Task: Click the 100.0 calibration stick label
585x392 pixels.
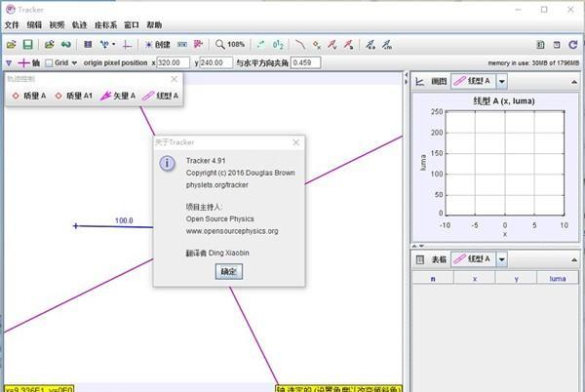Action: click(x=124, y=220)
